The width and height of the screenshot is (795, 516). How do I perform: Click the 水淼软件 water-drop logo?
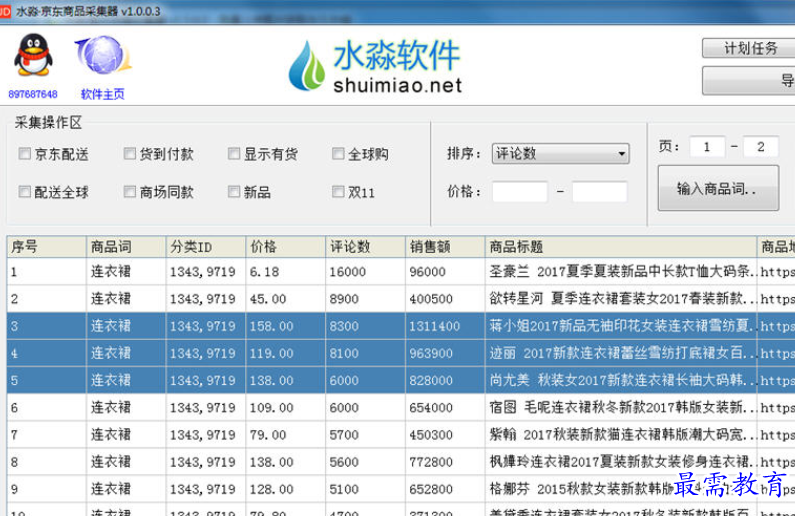[306, 66]
